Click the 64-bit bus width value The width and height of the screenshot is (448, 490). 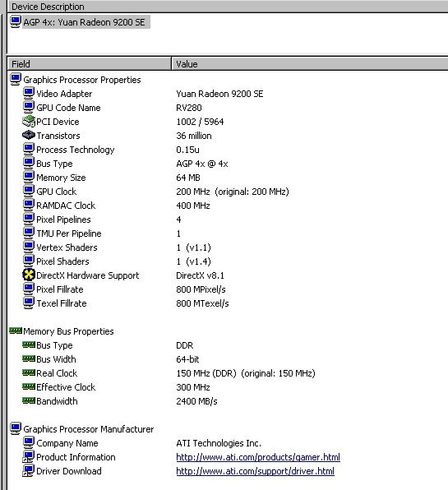[187, 359]
